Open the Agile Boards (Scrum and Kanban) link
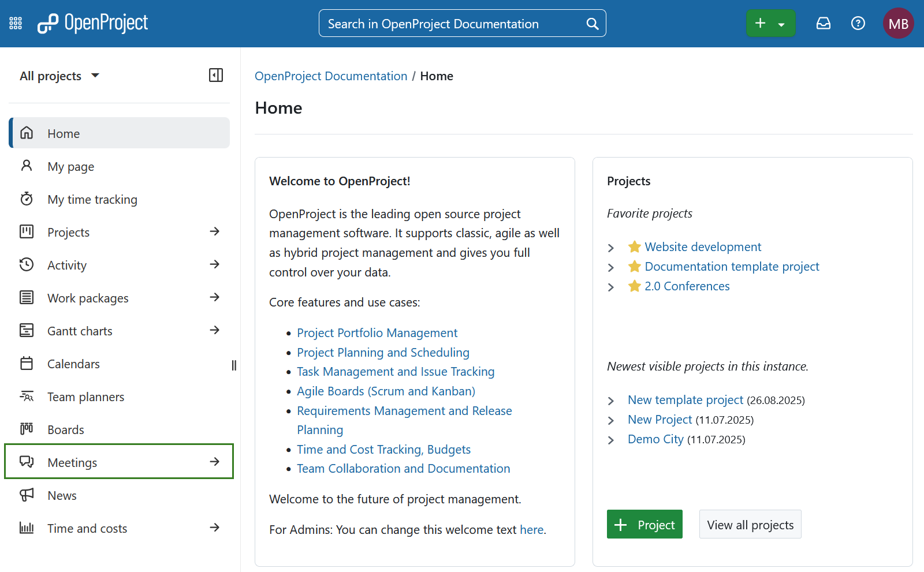The height and width of the screenshot is (572, 924). 386,391
